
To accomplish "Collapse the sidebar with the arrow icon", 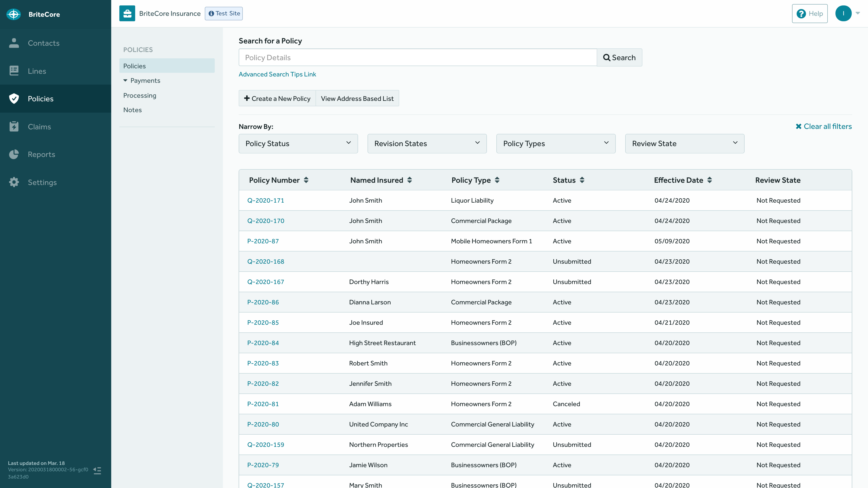I will click(x=97, y=471).
